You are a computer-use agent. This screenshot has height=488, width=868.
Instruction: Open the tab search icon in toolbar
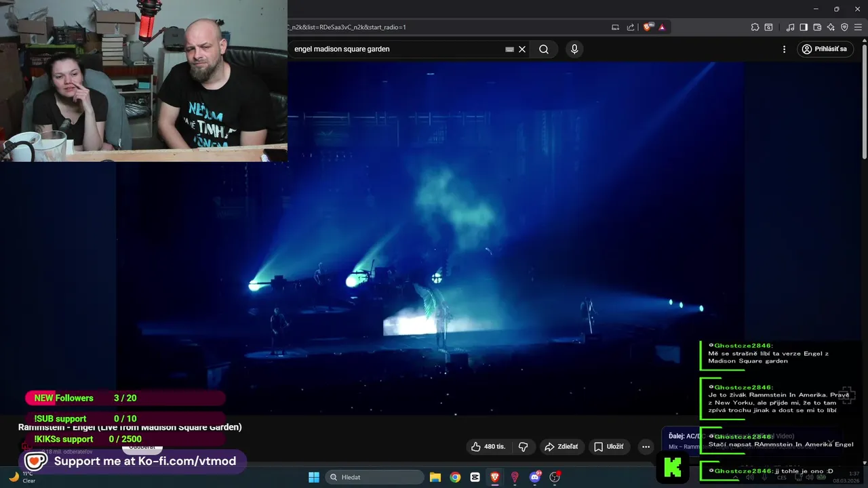coord(768,27)
